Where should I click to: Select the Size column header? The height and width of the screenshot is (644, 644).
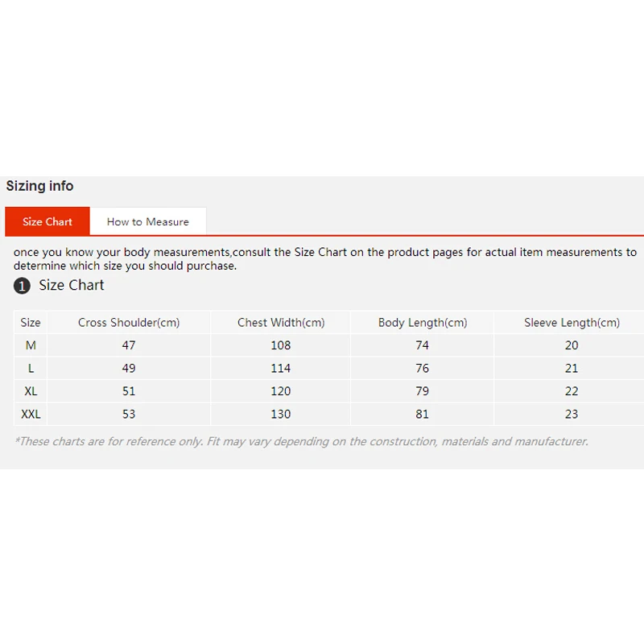click(31, 323)
